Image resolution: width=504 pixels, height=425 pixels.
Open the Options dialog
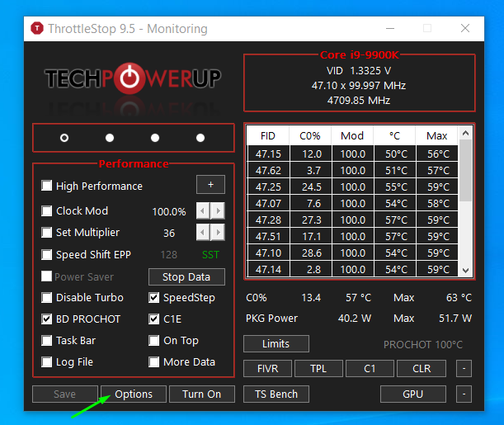(134, 394)
